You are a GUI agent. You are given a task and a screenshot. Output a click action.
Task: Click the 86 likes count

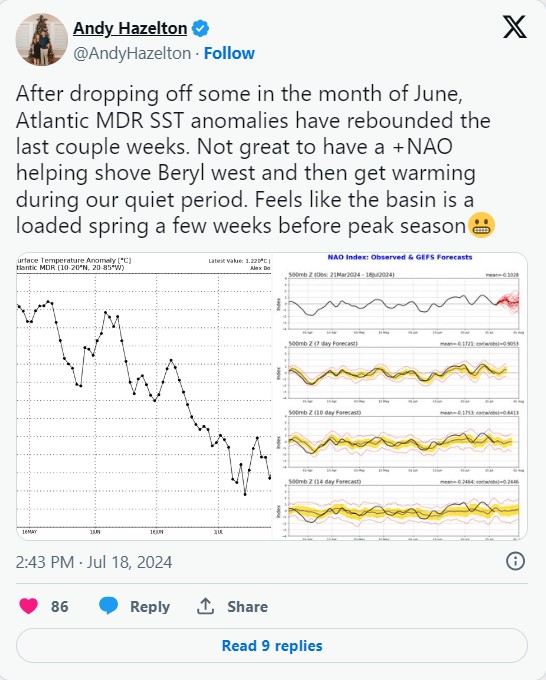pyautogui.click(x=59, y=606)
